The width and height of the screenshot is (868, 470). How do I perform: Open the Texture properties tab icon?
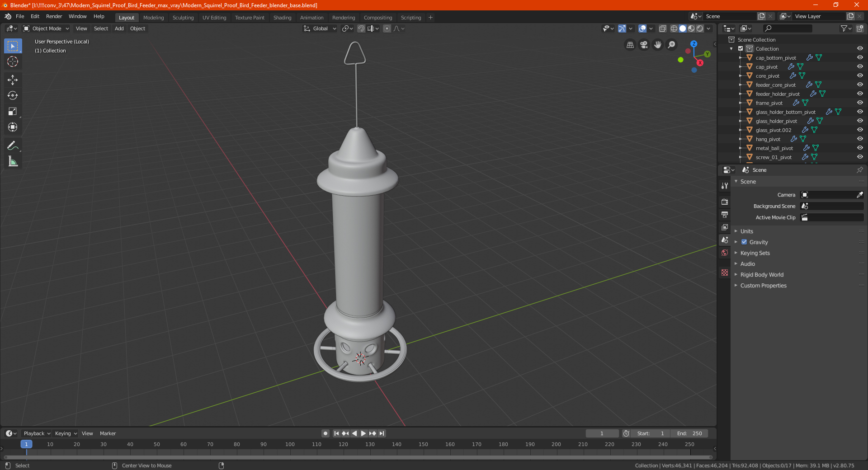coord(725,273)
